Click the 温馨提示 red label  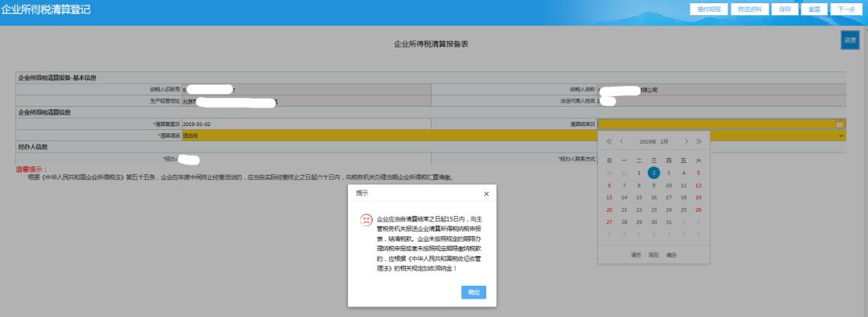pyautogui.click(x=32, y=169)
